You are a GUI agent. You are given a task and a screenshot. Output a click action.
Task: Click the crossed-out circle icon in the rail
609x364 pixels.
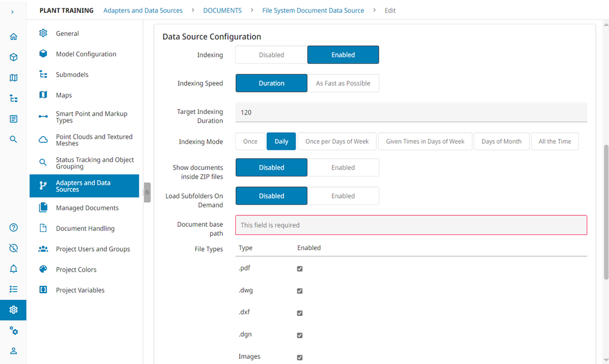click(x=13, y=248)
